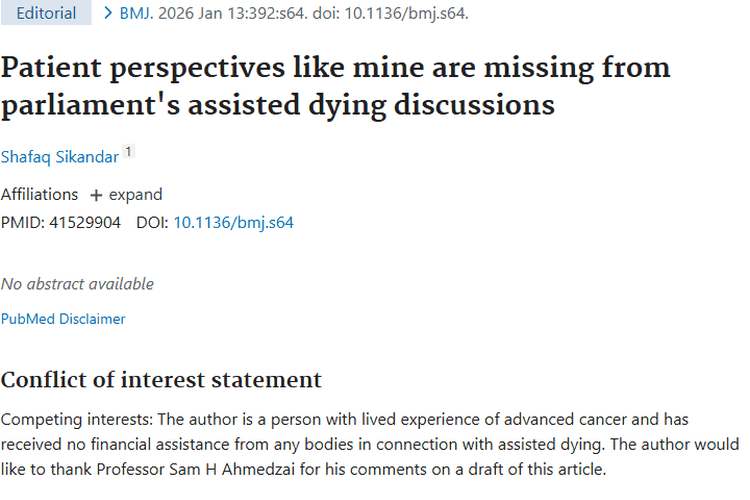Expand the Affiliations section via expand text
The image size is (750, 500).
pos(135,195)
